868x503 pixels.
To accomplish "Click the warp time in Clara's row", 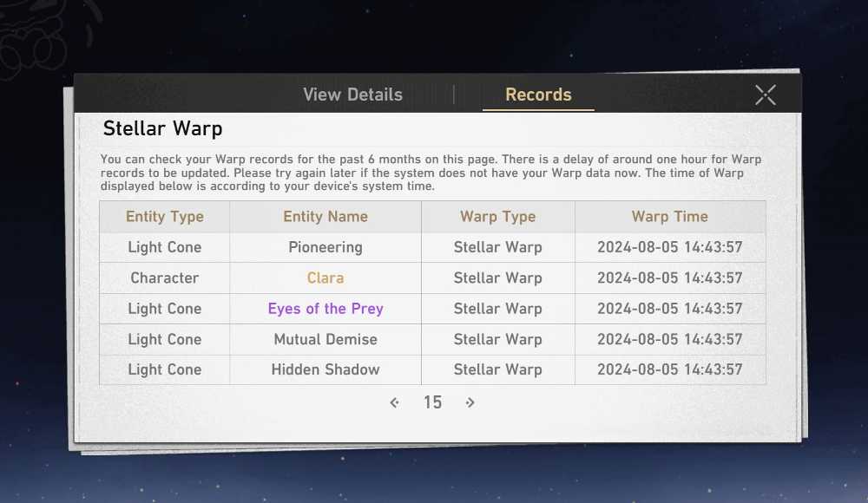I will point(670,278).
